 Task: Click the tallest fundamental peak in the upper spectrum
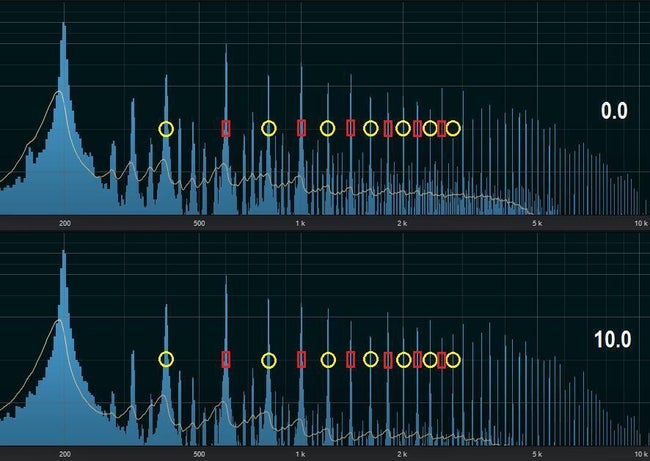coord(64,118)
